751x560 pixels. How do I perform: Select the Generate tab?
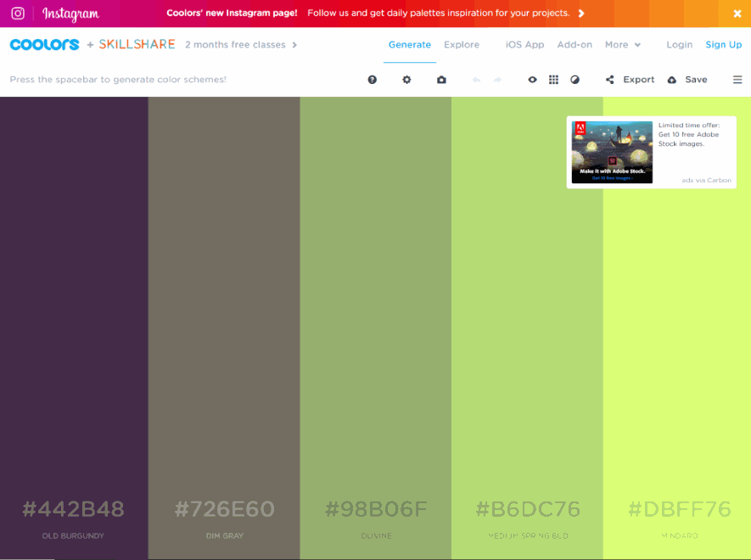click(x=409, y=45)
